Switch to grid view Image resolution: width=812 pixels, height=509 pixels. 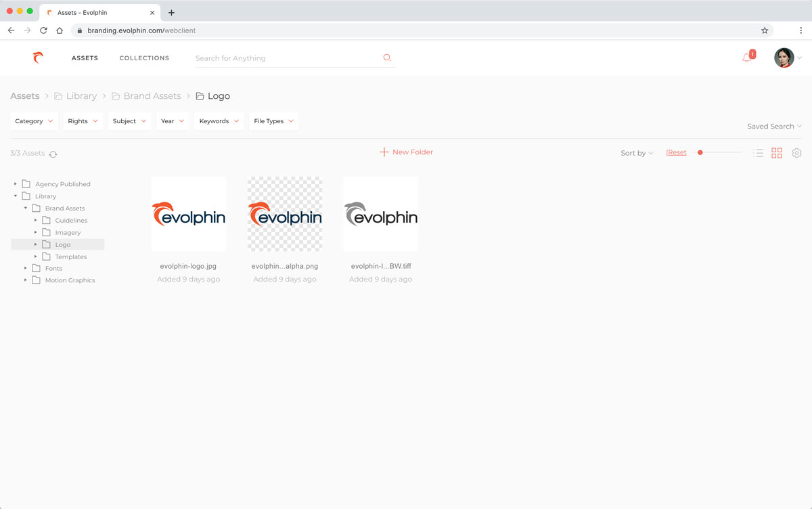pos(777,153)
